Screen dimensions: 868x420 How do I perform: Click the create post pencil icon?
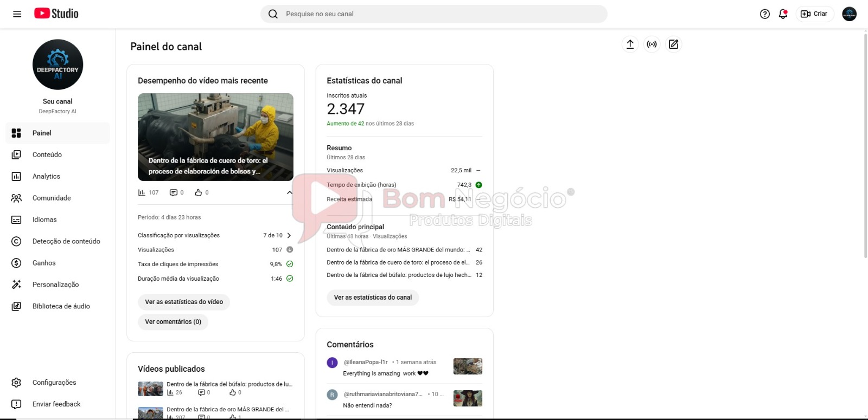pos(673,44)
